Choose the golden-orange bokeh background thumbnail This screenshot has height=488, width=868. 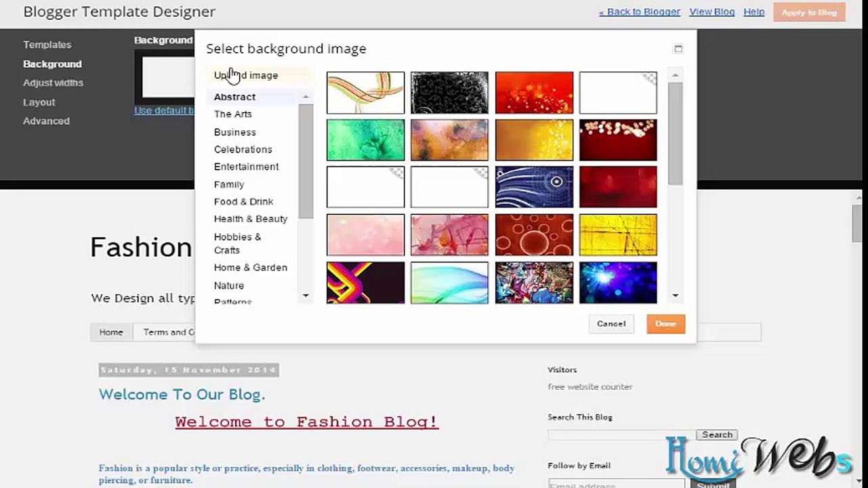(x=534, y=140)
